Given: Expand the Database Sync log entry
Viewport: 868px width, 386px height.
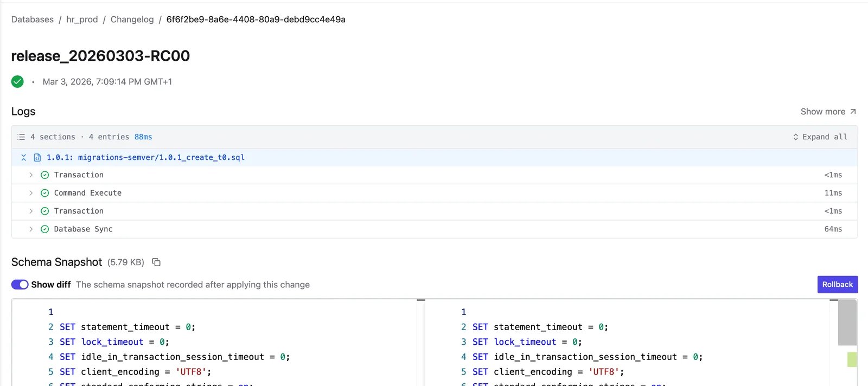Looking at the screenshot, I should [x=31, y=229].
